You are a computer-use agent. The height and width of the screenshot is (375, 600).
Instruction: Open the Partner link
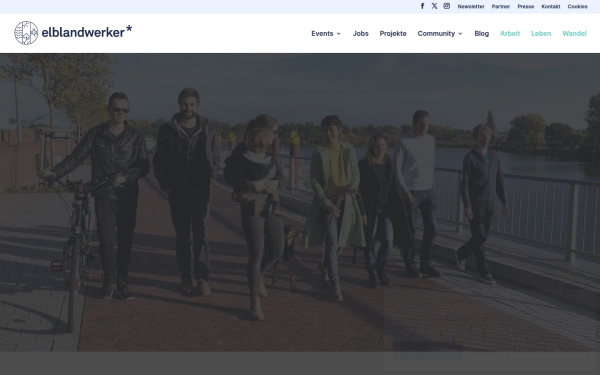tap(501, 7)
